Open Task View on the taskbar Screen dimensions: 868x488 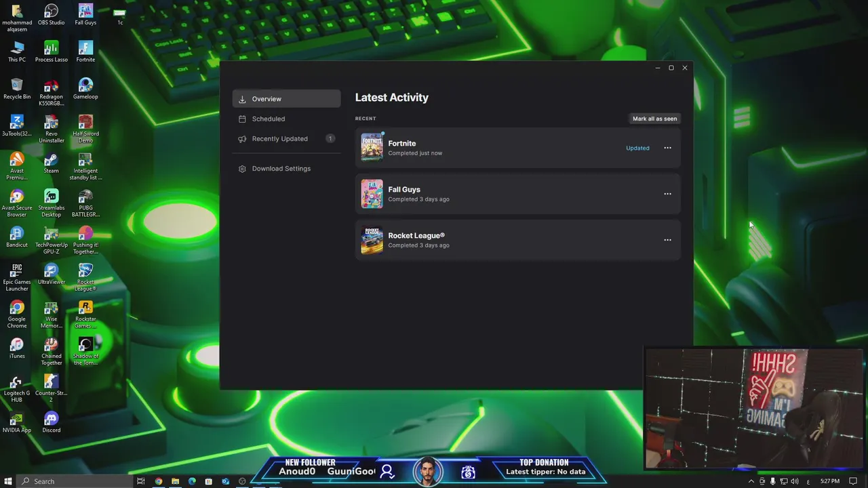click(x=141, y=481)
